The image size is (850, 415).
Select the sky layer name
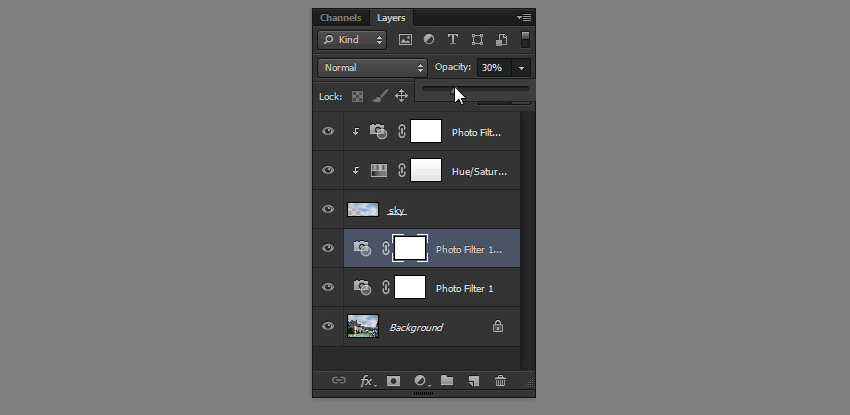point(397,211)
